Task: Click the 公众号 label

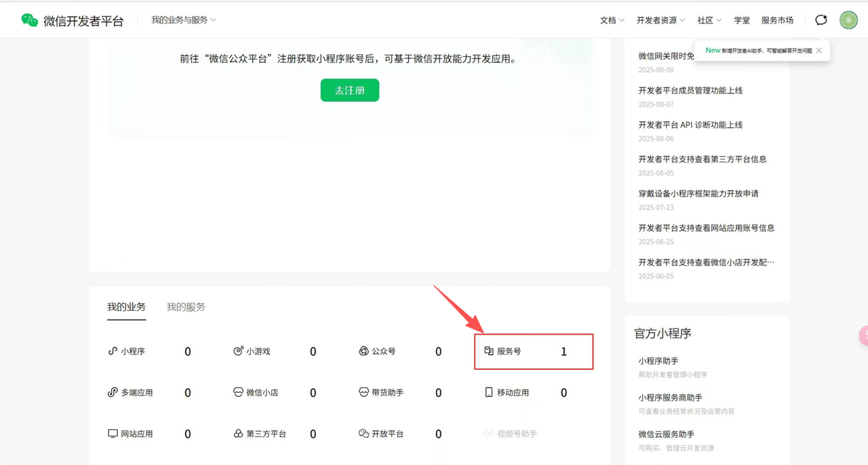Action: [x=384, y=351]
